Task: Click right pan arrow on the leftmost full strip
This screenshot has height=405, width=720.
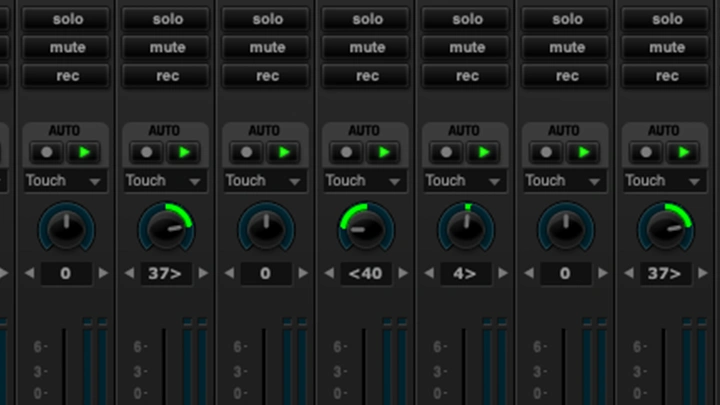Action: (103, 274)
